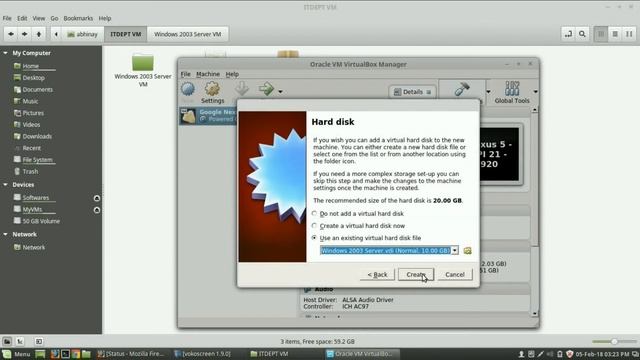Click the Windows 2003 Server VM path button
This screenshot has height=360, width=640.
(x=188, y=34)
